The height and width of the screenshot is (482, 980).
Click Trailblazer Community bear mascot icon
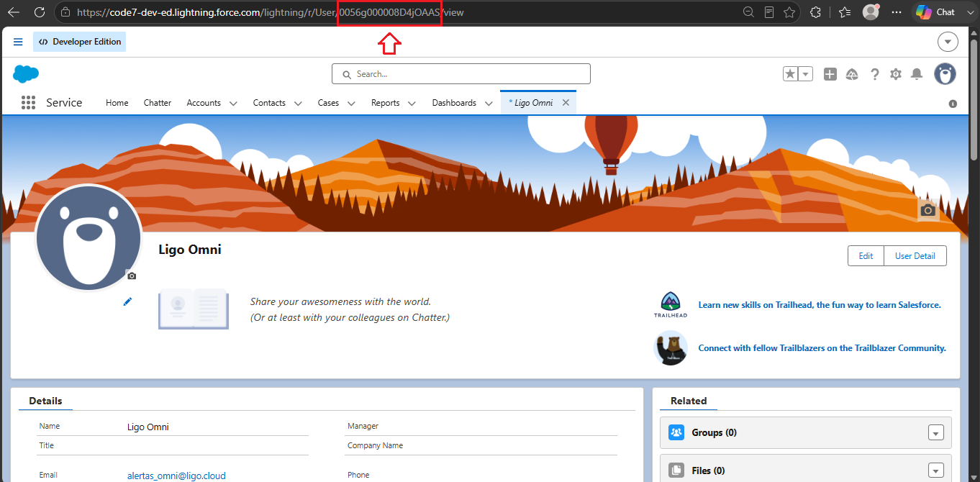coord(671,348)
